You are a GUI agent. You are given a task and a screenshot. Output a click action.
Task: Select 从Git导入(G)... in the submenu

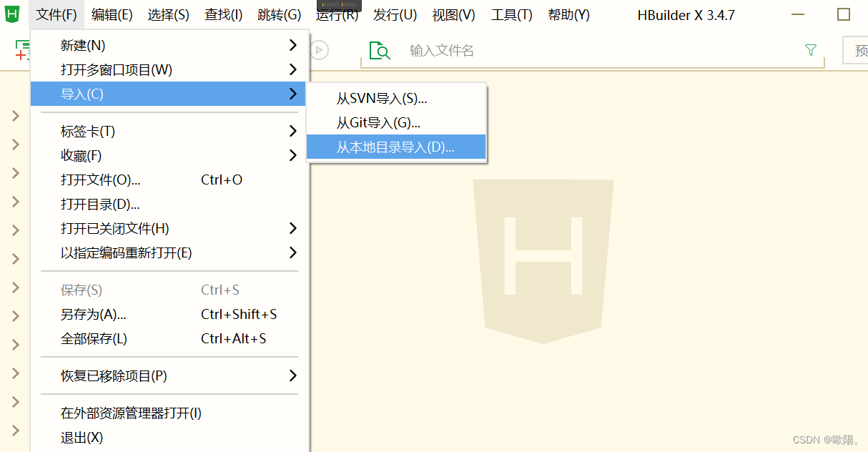[x=396, y=123]
